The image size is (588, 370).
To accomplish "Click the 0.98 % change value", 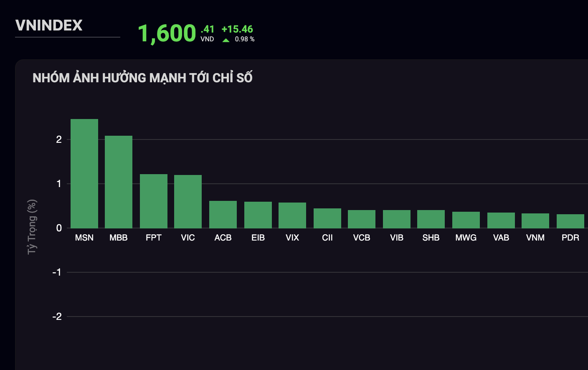I will tap(245, 39).
